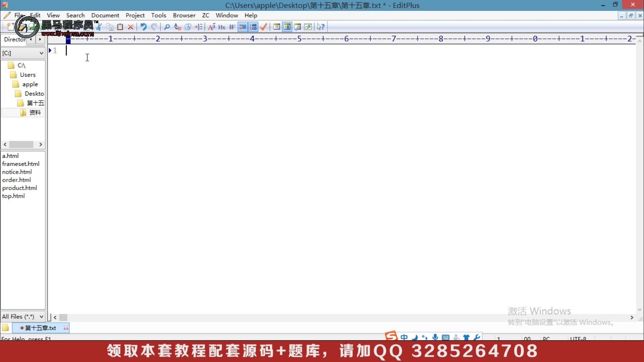Toggle the Directory window icon
644x362 pixels.
coord(277,27)
